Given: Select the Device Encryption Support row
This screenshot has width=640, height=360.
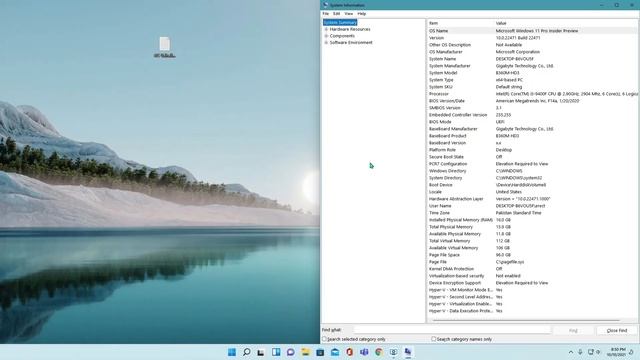Looking at the screenshot, I should pyautogui.click(x=533, y=282).
